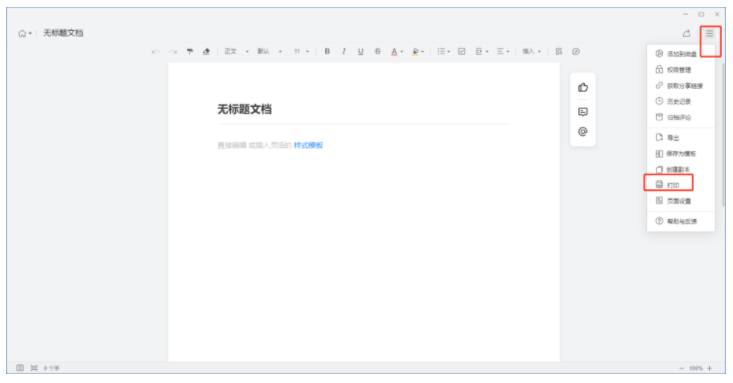Image resolution: width=733 pixels, height=383 pixels.
Task: Zoom out with the minus button
Action: (x=682, y=369)
